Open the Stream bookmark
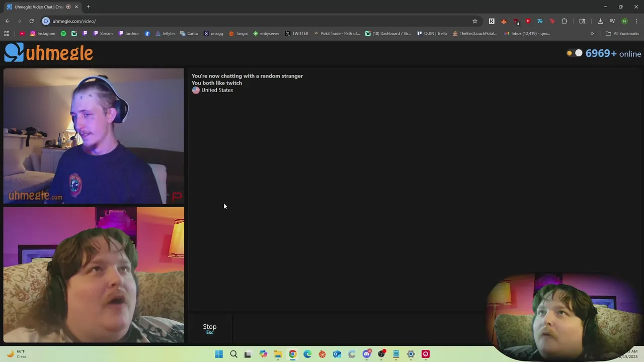The width and height of the screenshot is (644, 362). pos(102,34)
